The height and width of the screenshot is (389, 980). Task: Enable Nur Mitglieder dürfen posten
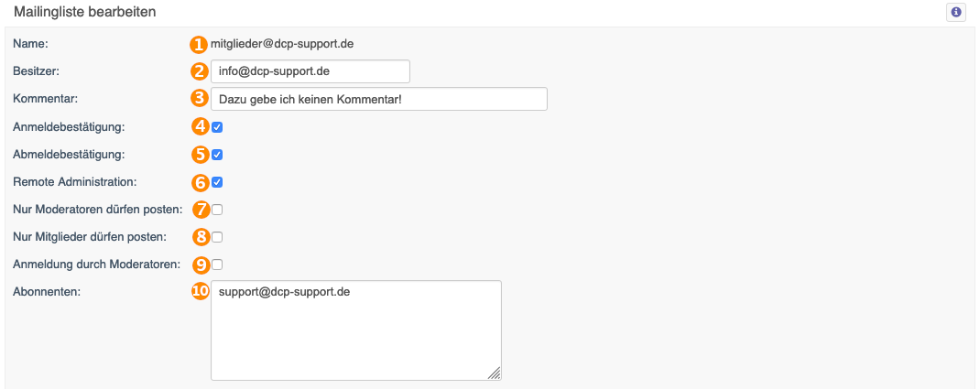pos(217,237)
